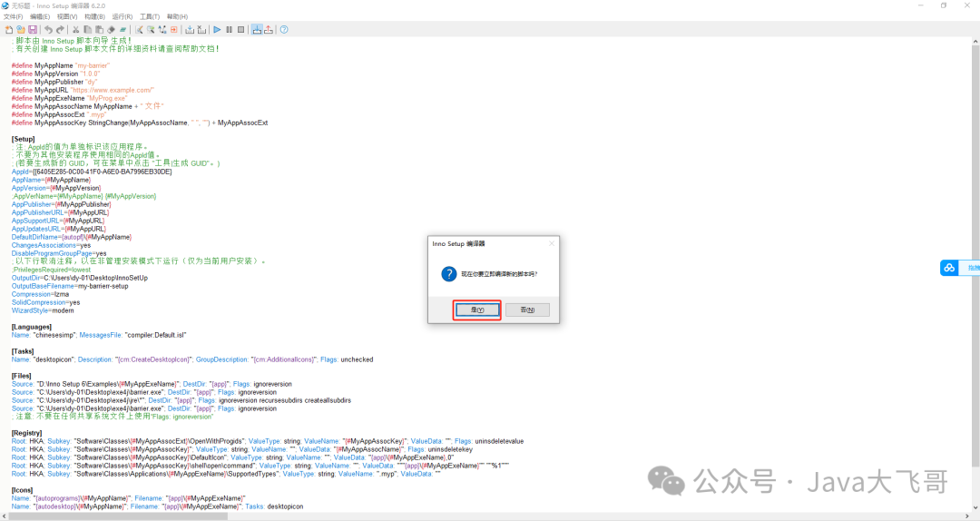
Task: Open the 运行(R) menu
Action: coord(122,17)
